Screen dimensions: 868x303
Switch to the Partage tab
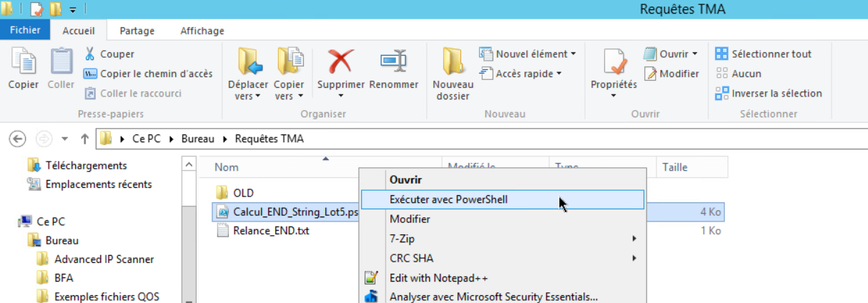coord(137,31)
